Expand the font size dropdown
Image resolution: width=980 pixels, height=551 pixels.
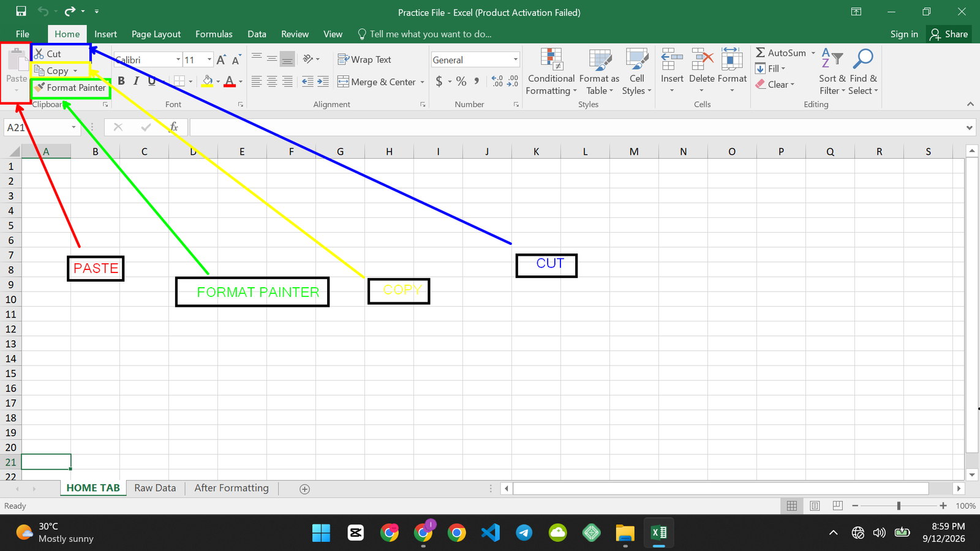209,59
